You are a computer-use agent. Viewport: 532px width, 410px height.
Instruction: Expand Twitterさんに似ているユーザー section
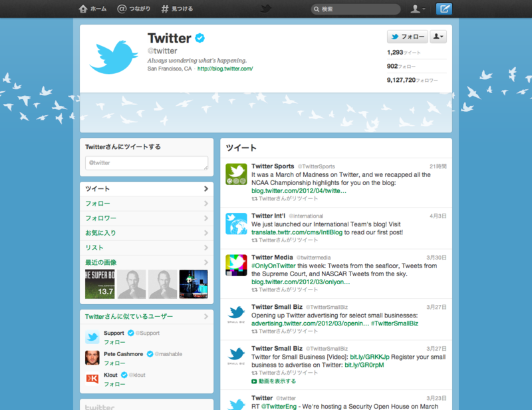(x=146, y=317)
